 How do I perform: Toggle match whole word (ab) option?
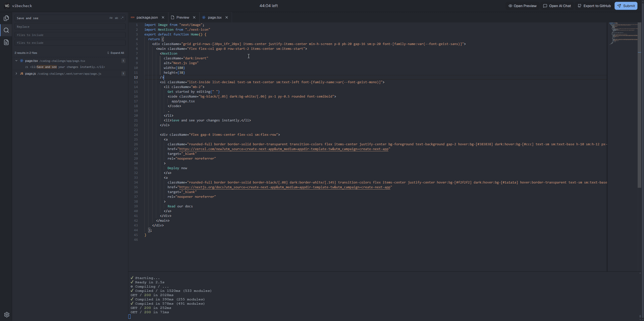tap(116, 18)
